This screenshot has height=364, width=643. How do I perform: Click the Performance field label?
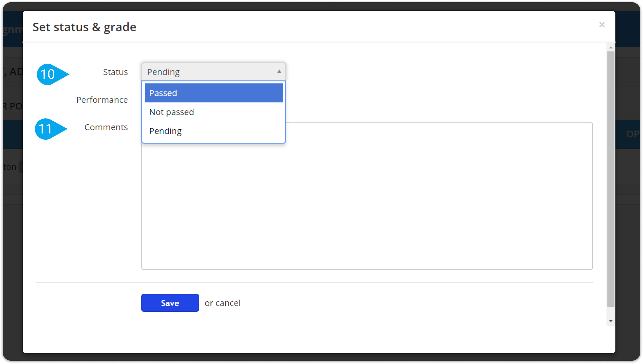102,100
